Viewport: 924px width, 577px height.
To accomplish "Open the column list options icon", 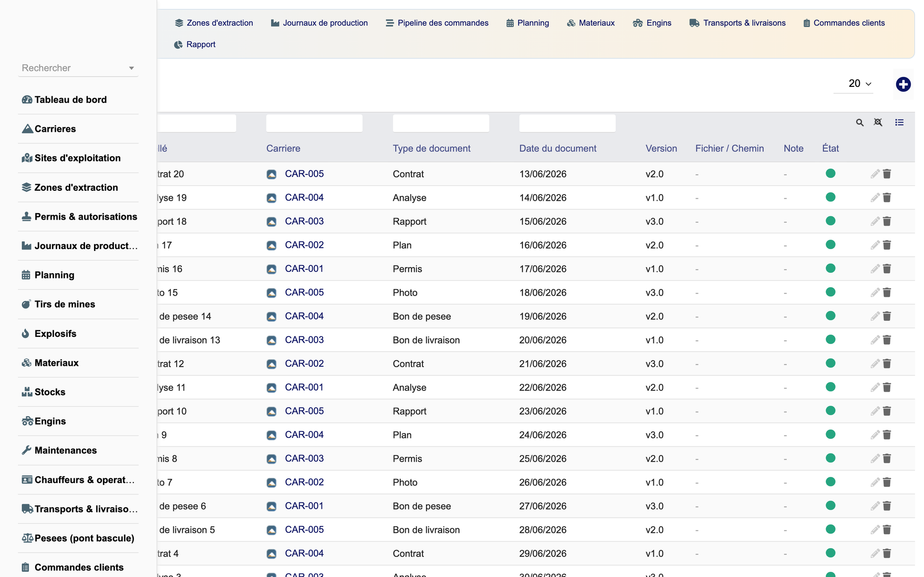I will [899, 122].
